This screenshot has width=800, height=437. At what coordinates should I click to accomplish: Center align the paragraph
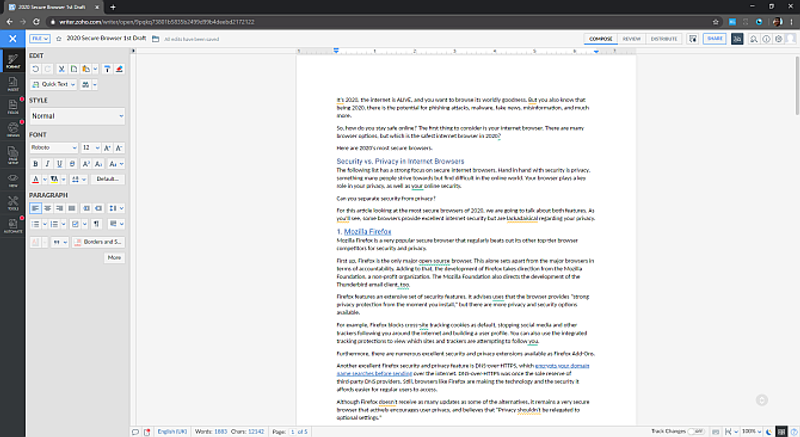(x=47, y=208)
